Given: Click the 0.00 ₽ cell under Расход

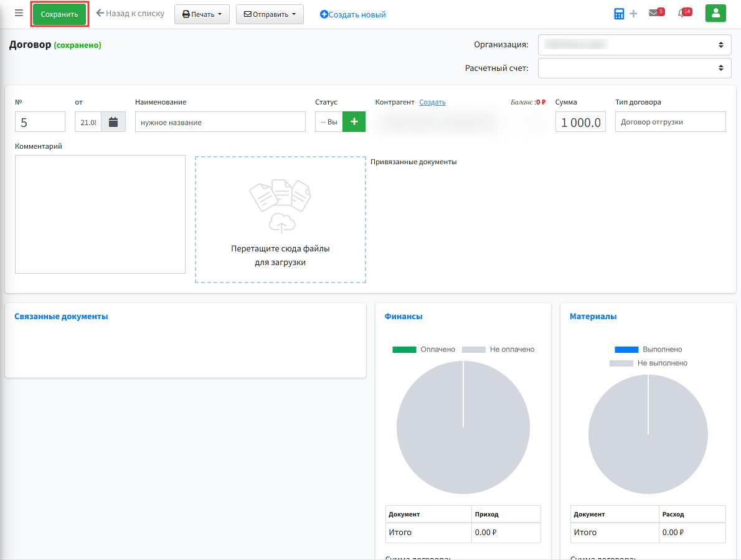Looking at the screenshot, I should coord(692,533).
